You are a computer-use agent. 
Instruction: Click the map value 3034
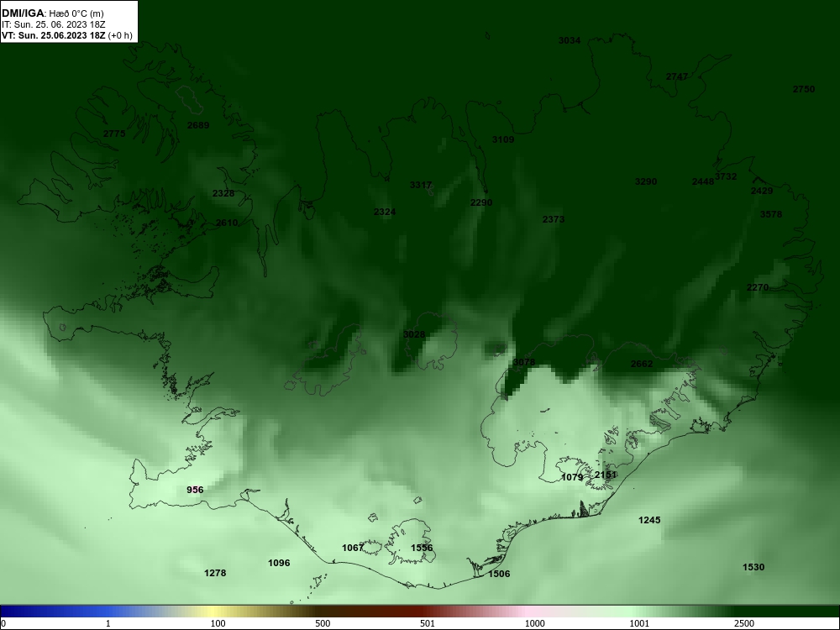(570, 40)
